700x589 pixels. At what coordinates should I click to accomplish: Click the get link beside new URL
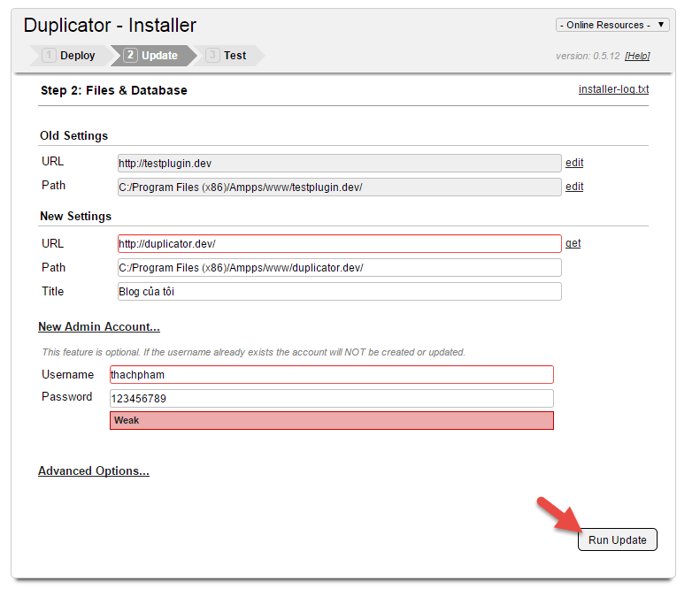(573, 243)
